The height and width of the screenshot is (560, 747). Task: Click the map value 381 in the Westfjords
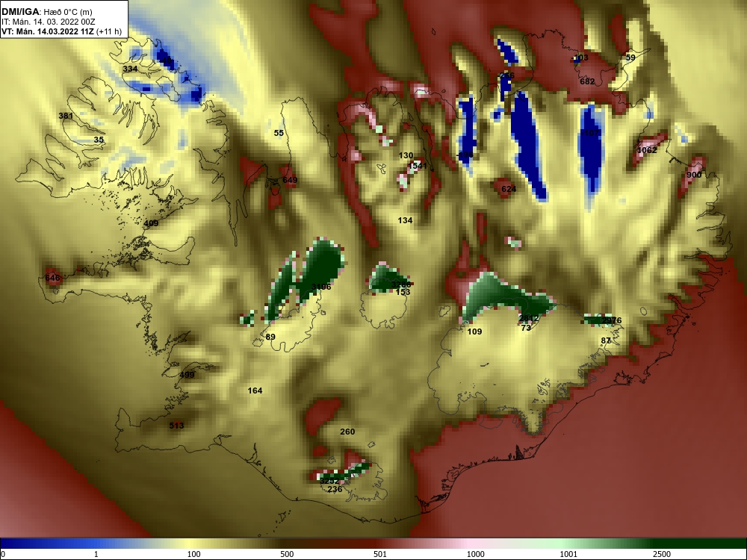66,116
